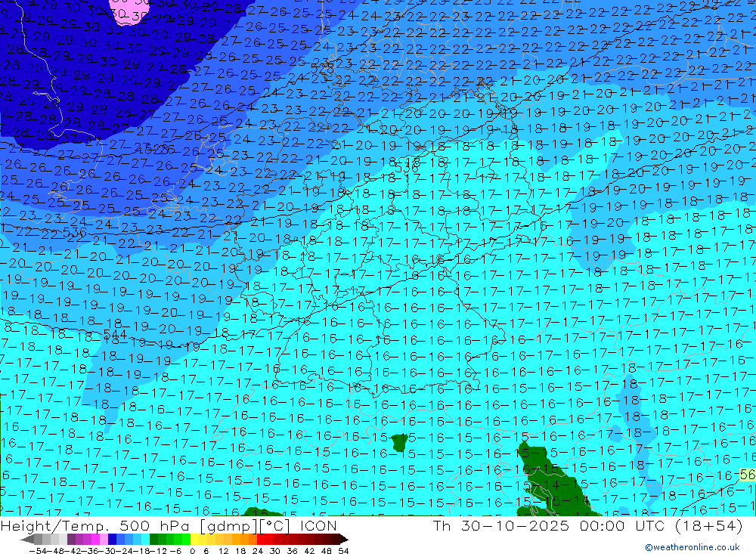
Task: Click the date 'Th 30-10-2025' text
Action: [501, 525]
